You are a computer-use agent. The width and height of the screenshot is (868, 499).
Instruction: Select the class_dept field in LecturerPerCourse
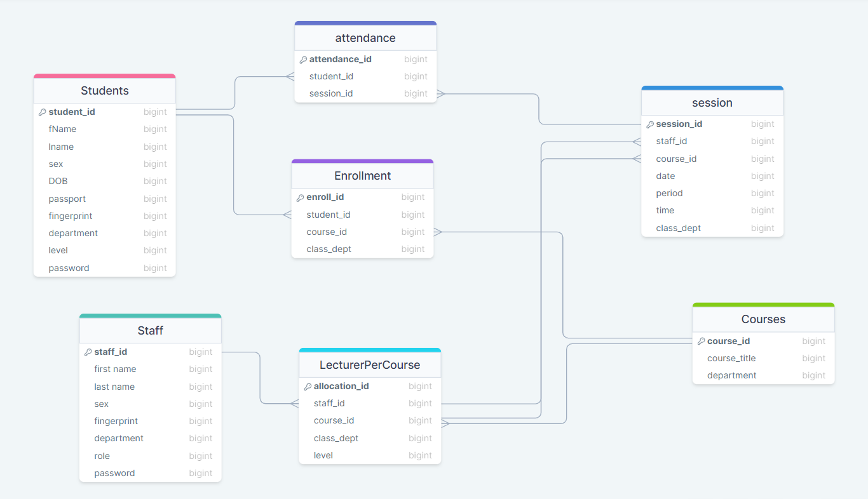tap(370, 438)
